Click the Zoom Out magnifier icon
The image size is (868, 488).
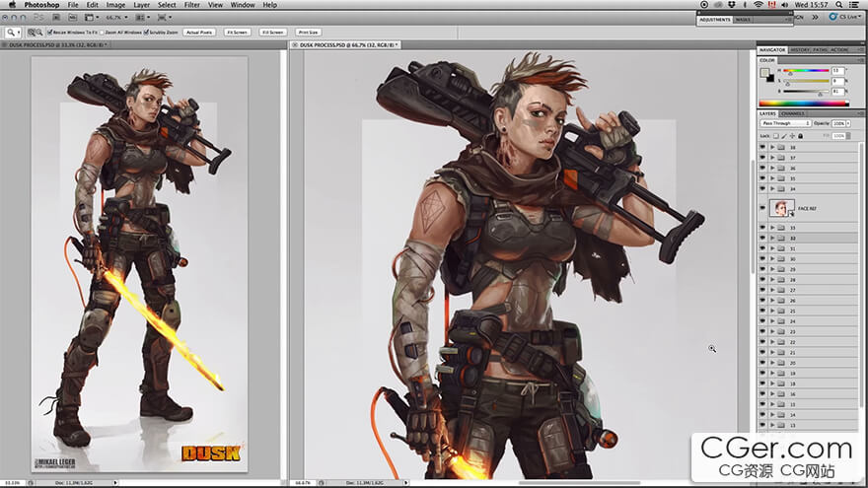[38, 33]
